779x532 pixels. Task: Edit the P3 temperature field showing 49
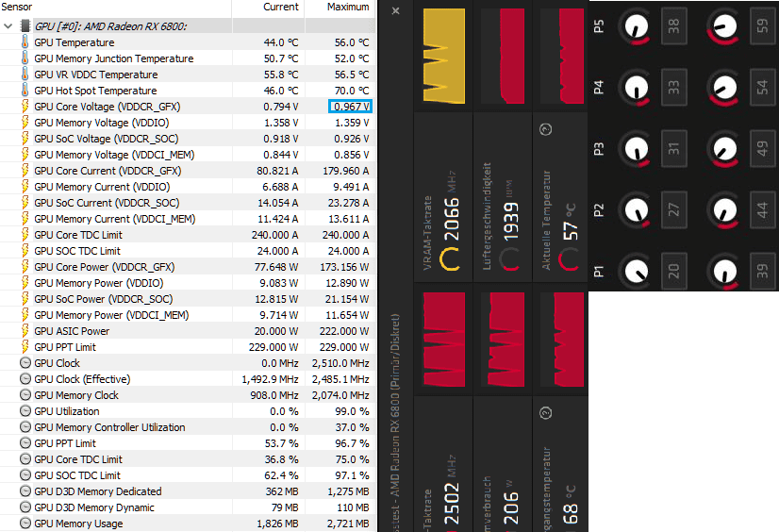pos(763,148)
